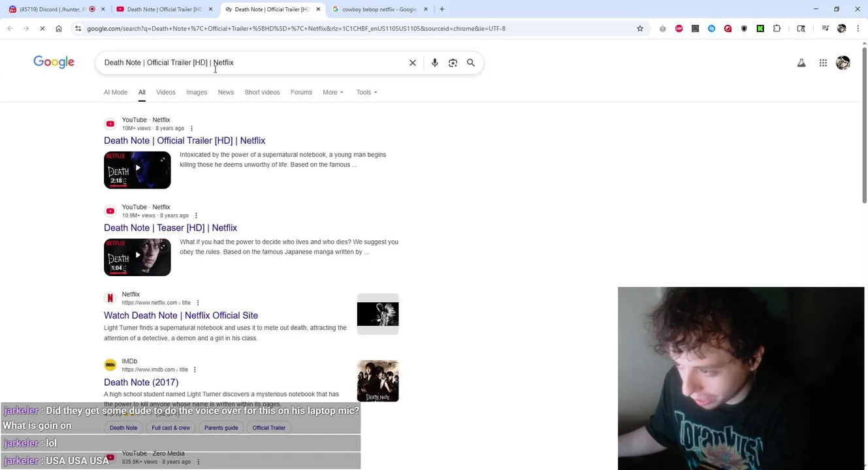
Task: Click the page vertical scrollbar
Action: 865,124
